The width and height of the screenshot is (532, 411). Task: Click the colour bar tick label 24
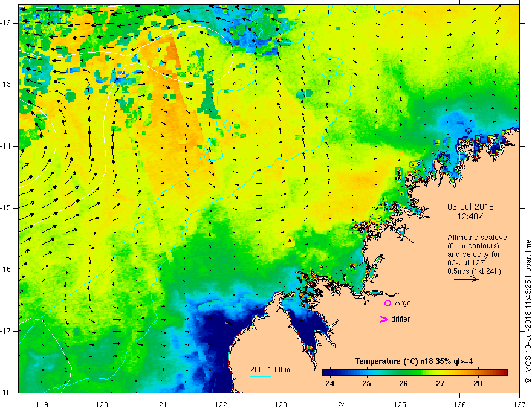point(329,384)
